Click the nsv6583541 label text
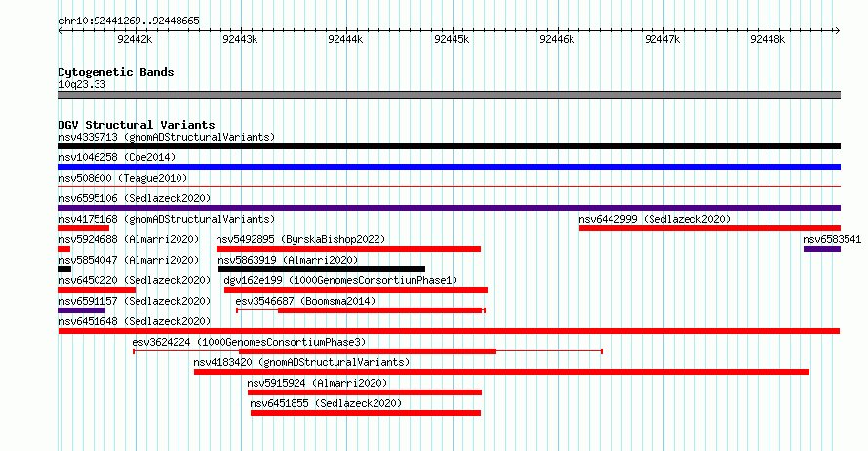The width and height of the screenshot is (868, 451). [832, 239]
